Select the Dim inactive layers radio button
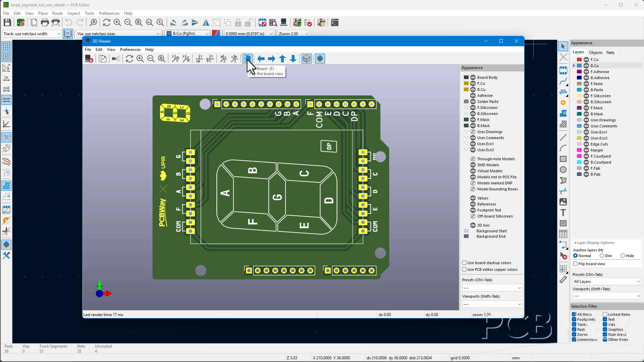This screenshot has height=362, width=644. (602, 256)
